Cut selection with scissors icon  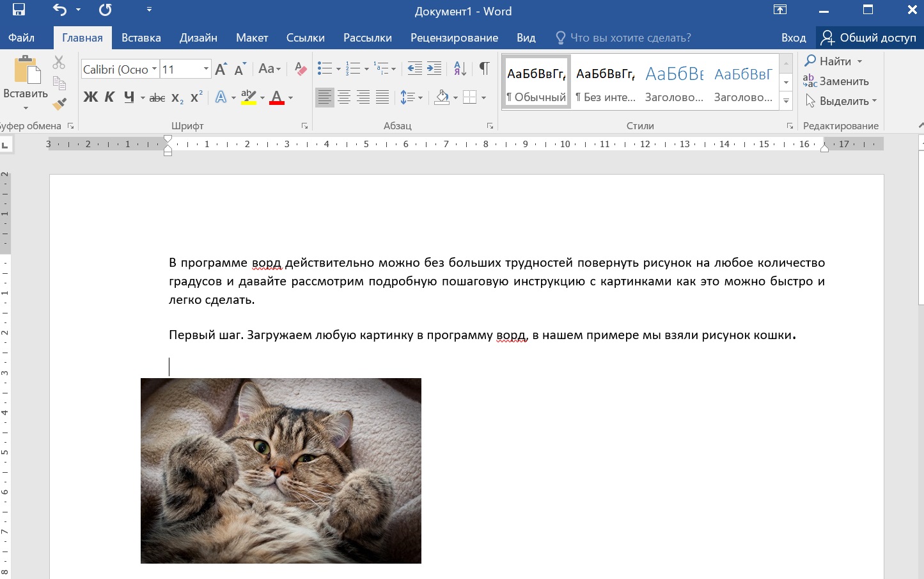59,62
